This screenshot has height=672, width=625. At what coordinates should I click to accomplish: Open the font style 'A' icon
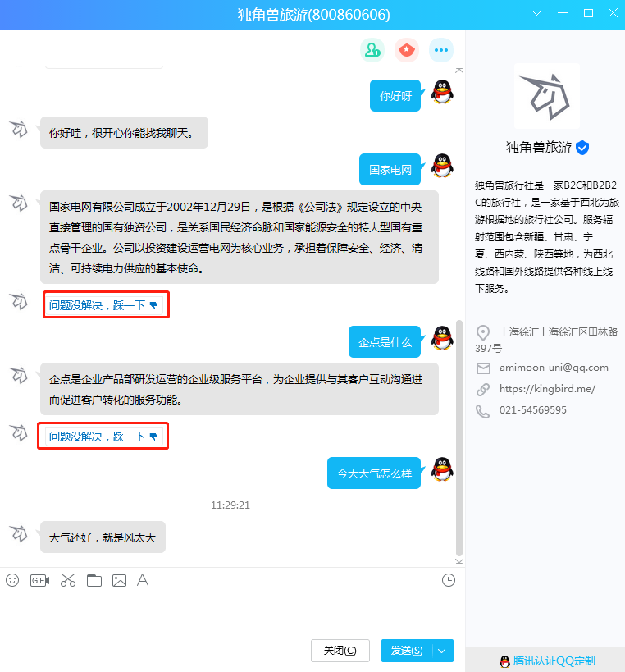[x=143, y=580]
